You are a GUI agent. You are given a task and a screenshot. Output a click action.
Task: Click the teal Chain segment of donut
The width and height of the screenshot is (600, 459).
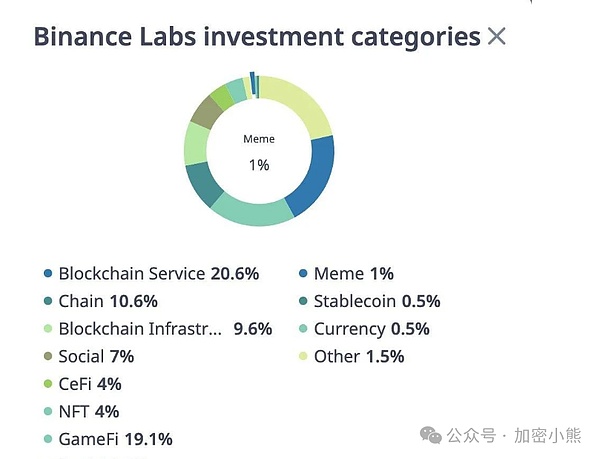tap(203, 184)
